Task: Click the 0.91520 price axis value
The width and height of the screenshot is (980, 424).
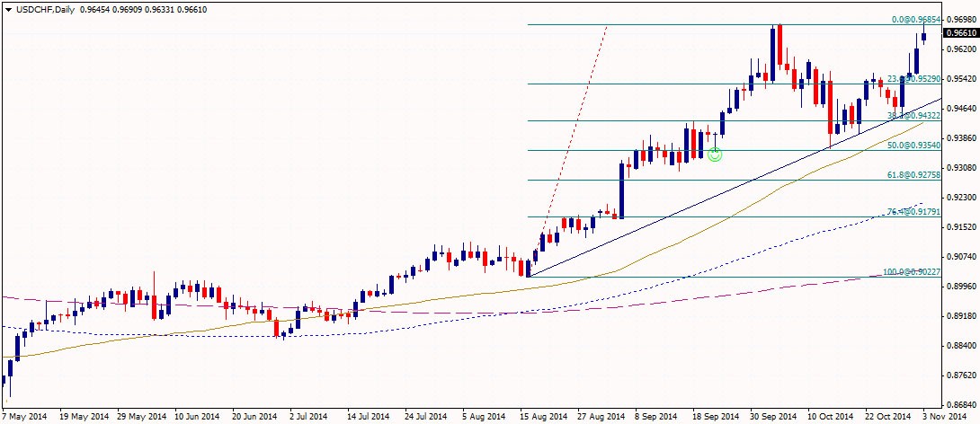Action: point(961,227)
